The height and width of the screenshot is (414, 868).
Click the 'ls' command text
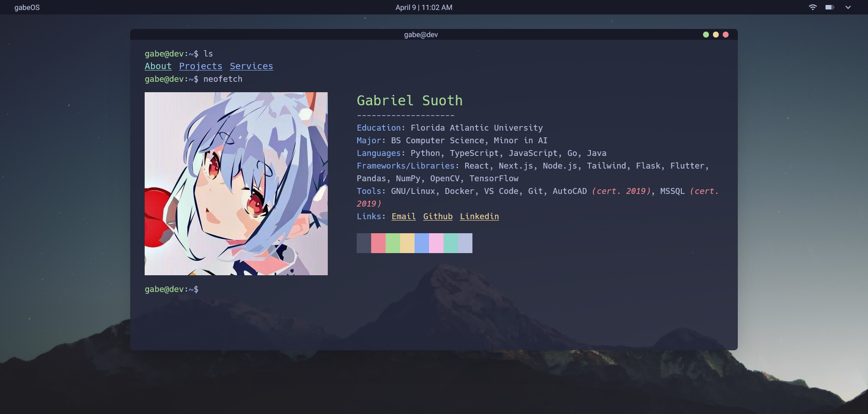(208, 54)
